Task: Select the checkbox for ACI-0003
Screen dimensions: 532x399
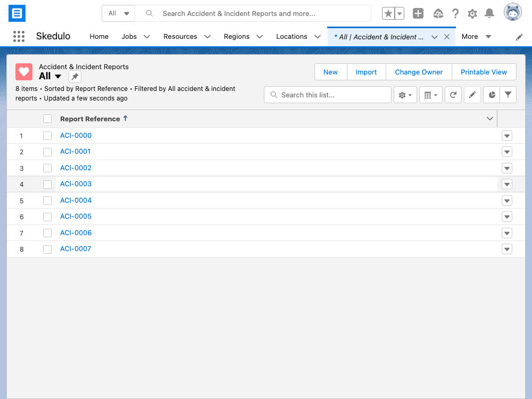Action: [x=47, y=184]
